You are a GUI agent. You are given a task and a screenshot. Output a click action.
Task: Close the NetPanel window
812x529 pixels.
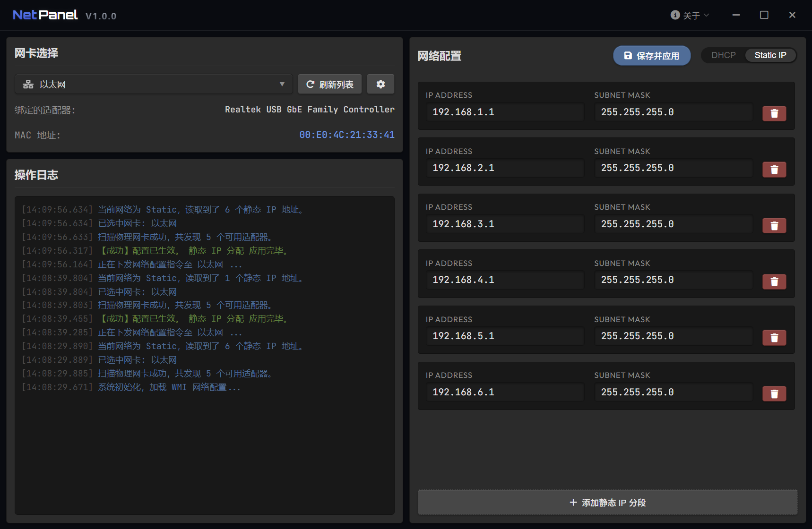pyautogui.click(x=792, y=15)
